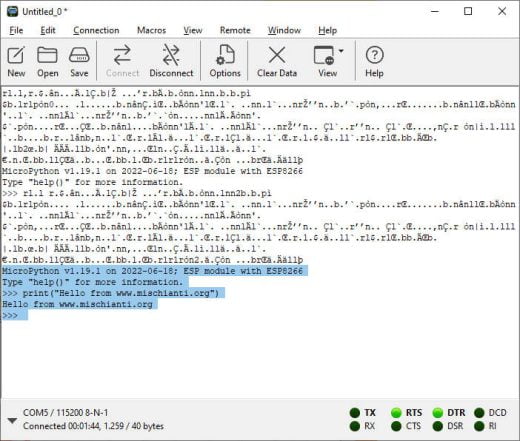
Task: Expand the status bar triangle near COM5
Action: pos(12,421)
